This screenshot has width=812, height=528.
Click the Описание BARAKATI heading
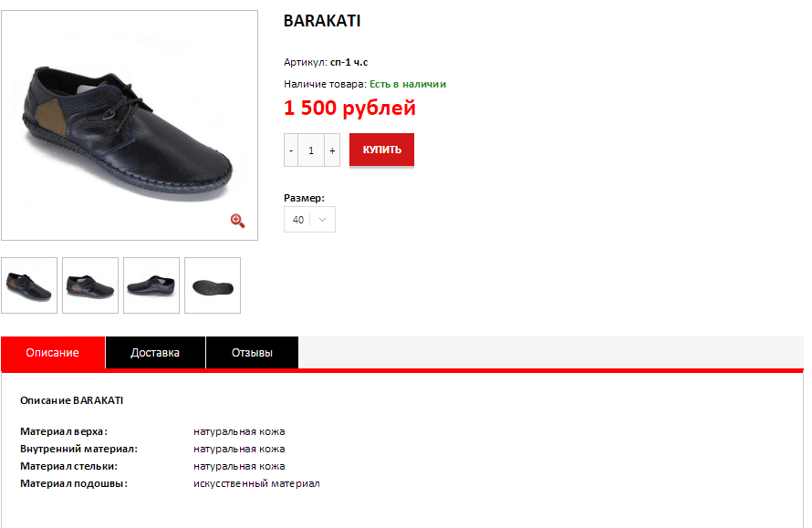pos(71,400)
